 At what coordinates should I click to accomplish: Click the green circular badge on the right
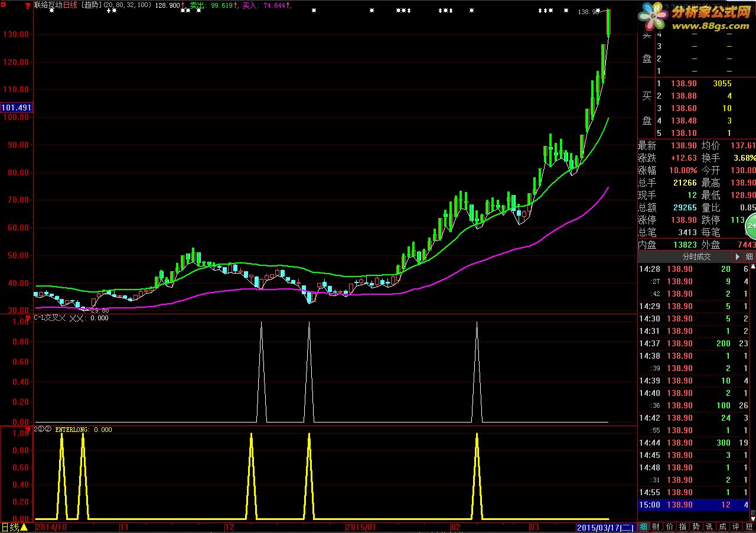(x=751, y=225)
